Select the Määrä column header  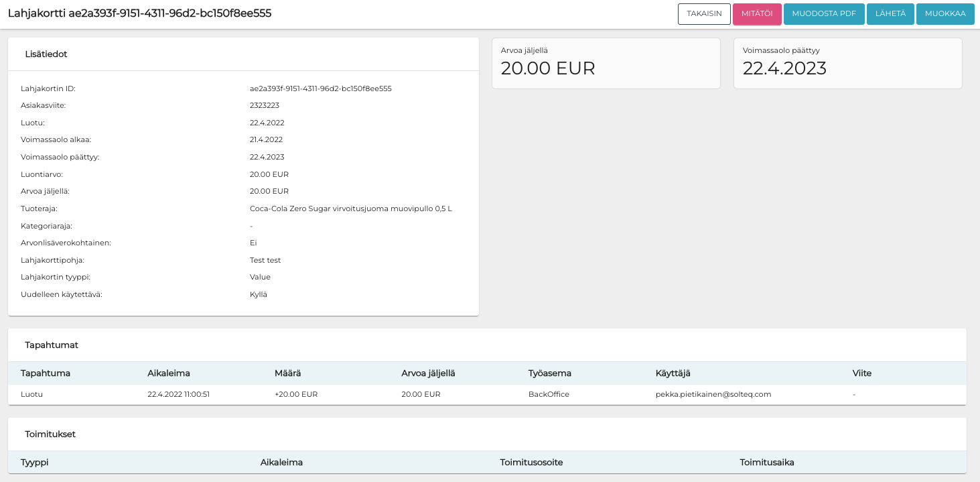(x=288, y=373)
